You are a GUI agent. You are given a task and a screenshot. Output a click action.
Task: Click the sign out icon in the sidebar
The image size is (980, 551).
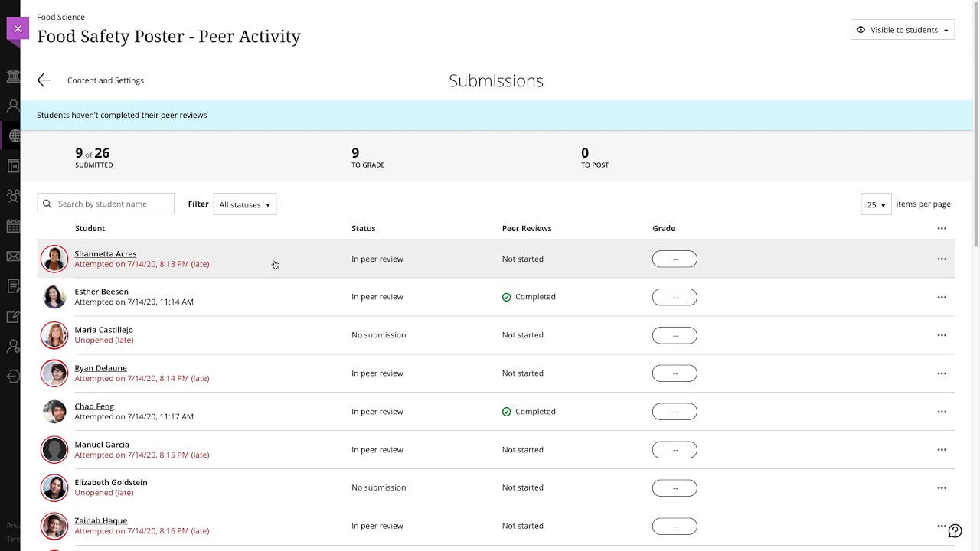[13, 376]
